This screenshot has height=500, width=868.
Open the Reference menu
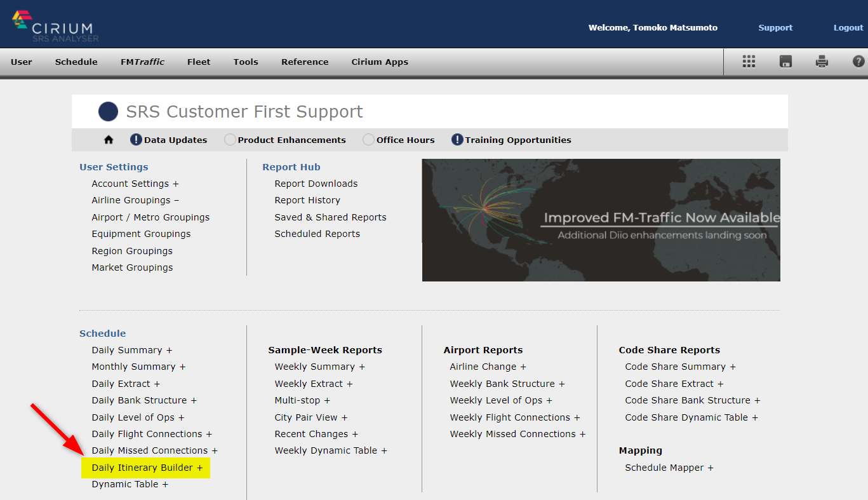tap(305, 62)
